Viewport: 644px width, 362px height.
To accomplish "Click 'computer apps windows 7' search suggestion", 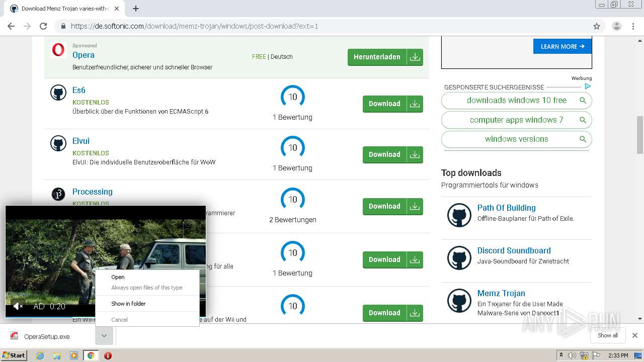I will tap(516, 120).
